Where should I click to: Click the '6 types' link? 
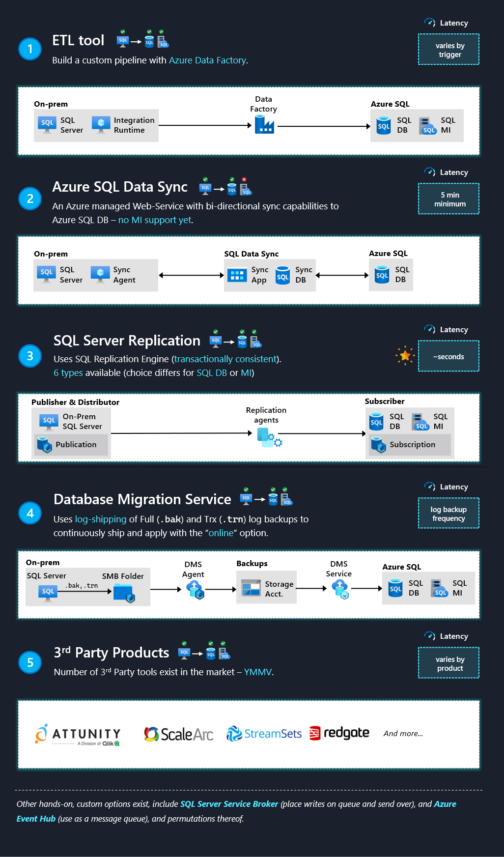[68, 372]
